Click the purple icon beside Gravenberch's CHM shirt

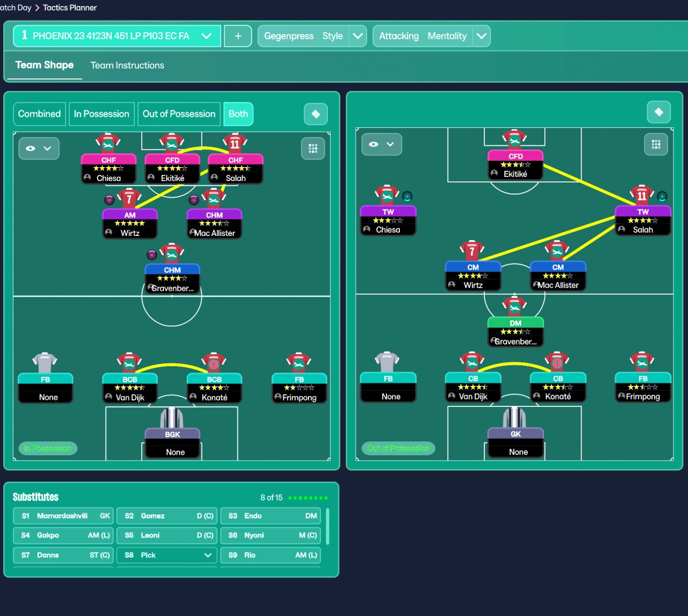click(x=152, y=255)
